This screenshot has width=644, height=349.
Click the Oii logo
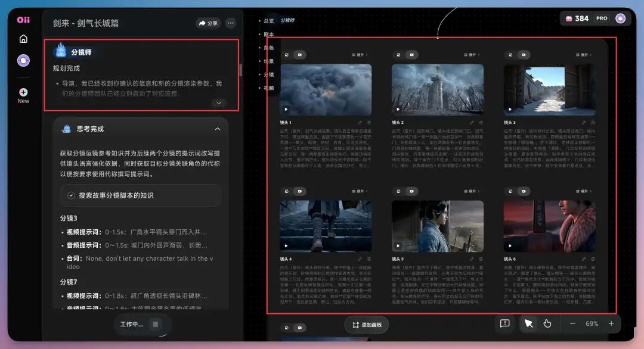[23, 20]
